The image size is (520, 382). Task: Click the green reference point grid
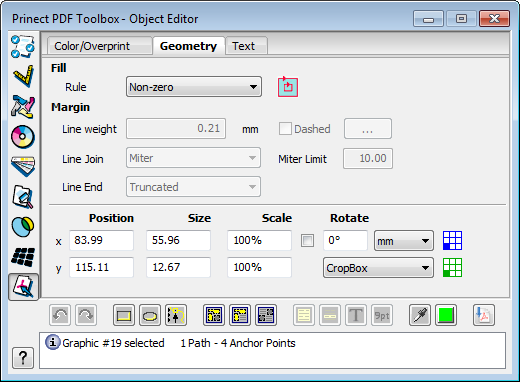tap(452, 267)
